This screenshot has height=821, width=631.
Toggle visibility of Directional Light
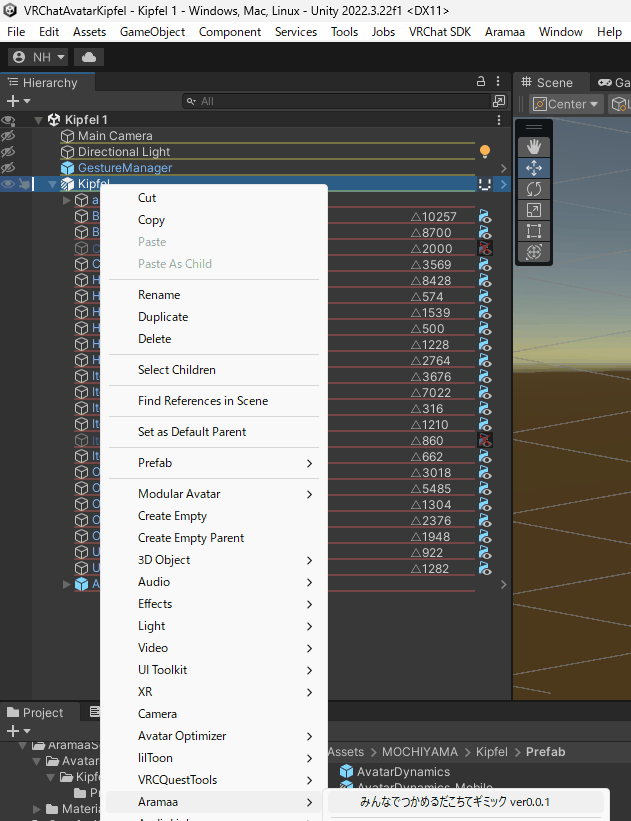click(8, 152)
